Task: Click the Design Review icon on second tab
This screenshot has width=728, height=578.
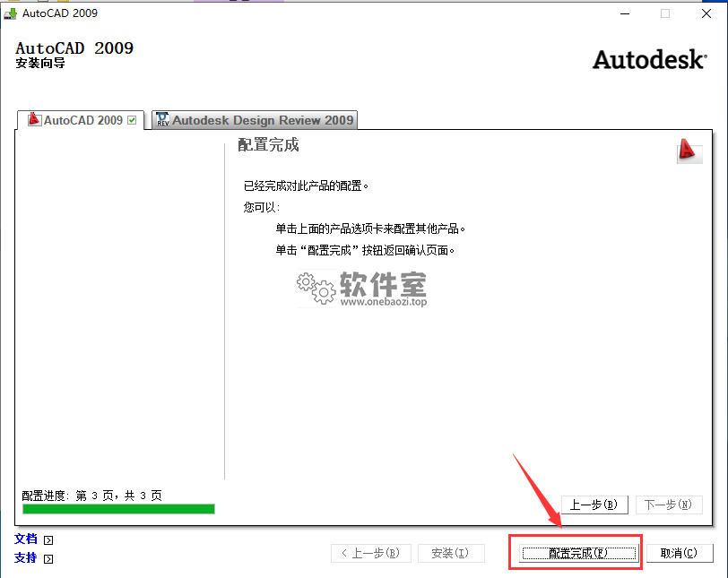Action: tap(162, 120)
